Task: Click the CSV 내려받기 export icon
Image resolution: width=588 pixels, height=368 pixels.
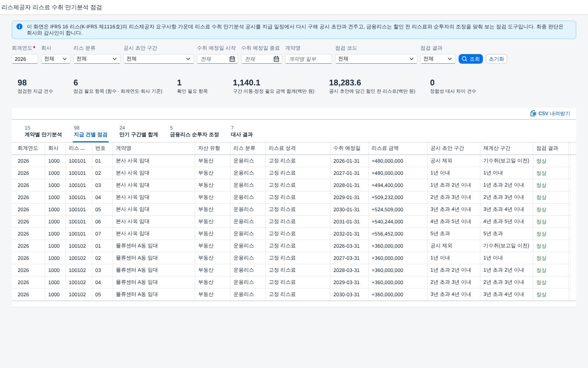Action: coord(533,113)
